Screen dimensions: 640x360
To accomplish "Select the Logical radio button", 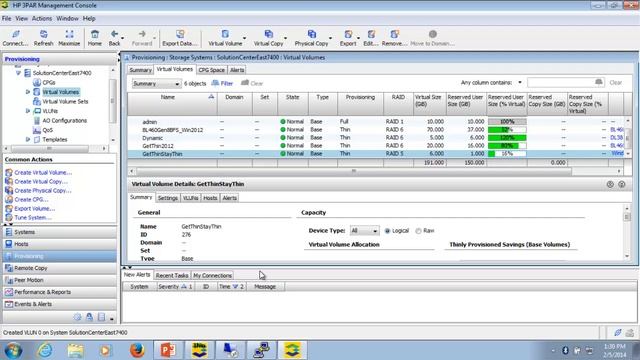I will point(387,231).
